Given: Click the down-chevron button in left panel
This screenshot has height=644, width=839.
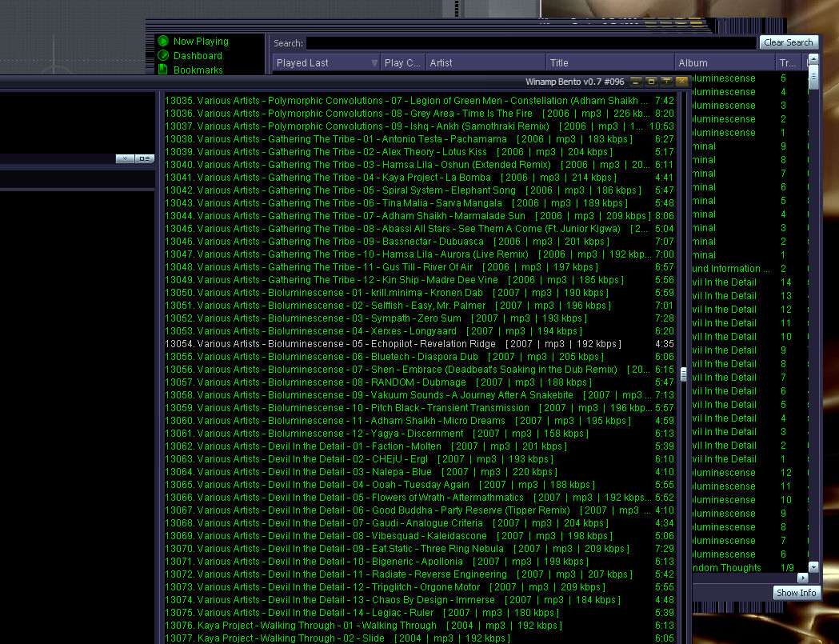Looking at the screenshot, I should (x=126, y=158).
